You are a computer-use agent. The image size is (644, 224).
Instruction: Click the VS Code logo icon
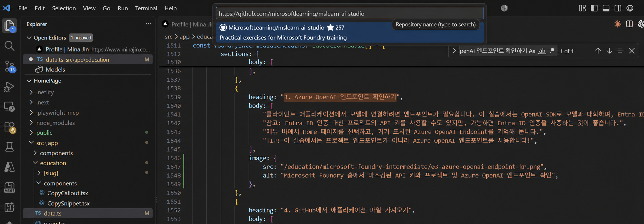(7, 8)
